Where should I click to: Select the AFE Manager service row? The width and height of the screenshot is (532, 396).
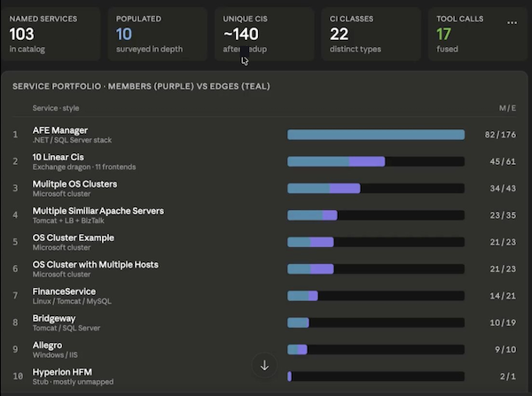(x=264, y=135)
